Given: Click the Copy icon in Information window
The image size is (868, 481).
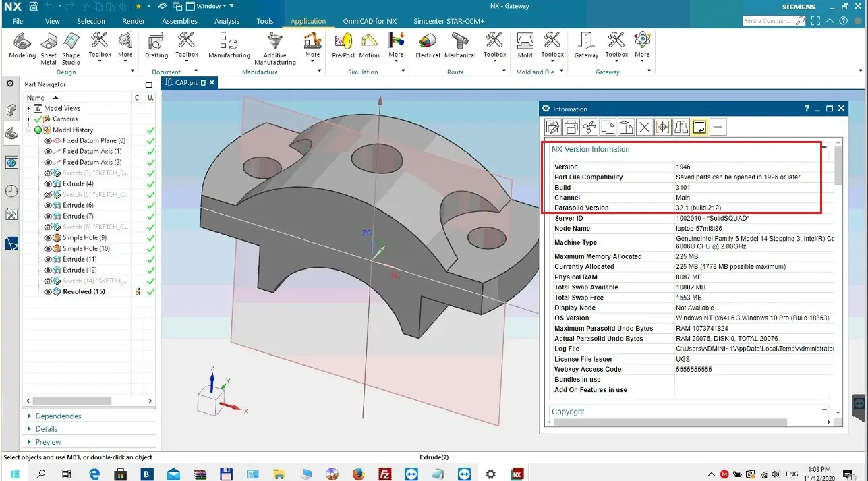Looking at the screenshot, I should 608,127.
